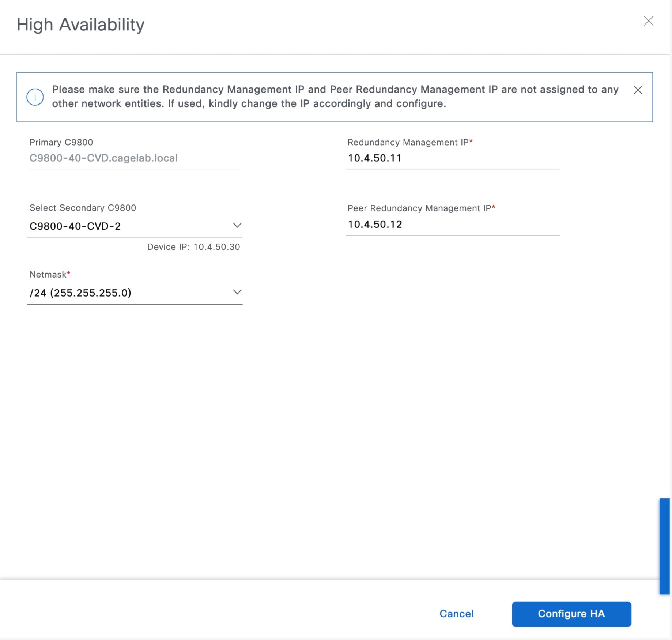Viewport: 672px width, 640px height.
Task: Click the Primary C9800 hostname field
Action: [135, 158]
